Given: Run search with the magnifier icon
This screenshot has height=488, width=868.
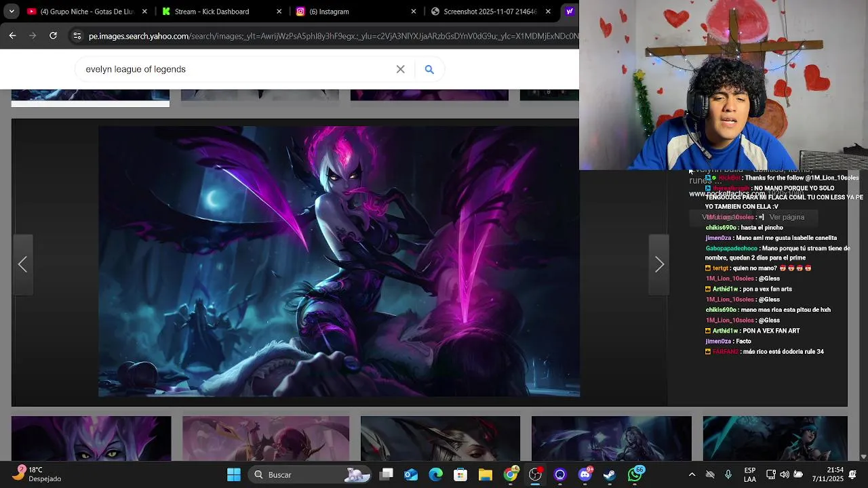Looking at the screenshot, I should [429, 69].
